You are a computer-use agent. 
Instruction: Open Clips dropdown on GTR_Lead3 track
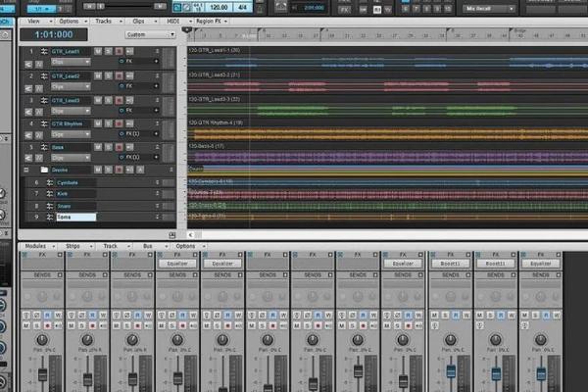pos(71,111)
